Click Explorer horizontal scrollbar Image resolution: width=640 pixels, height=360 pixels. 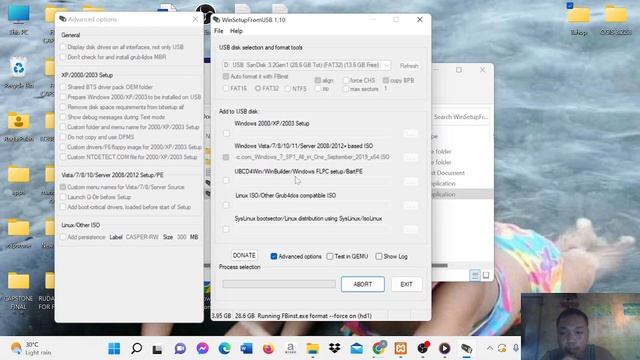click(x=440, y=265)
